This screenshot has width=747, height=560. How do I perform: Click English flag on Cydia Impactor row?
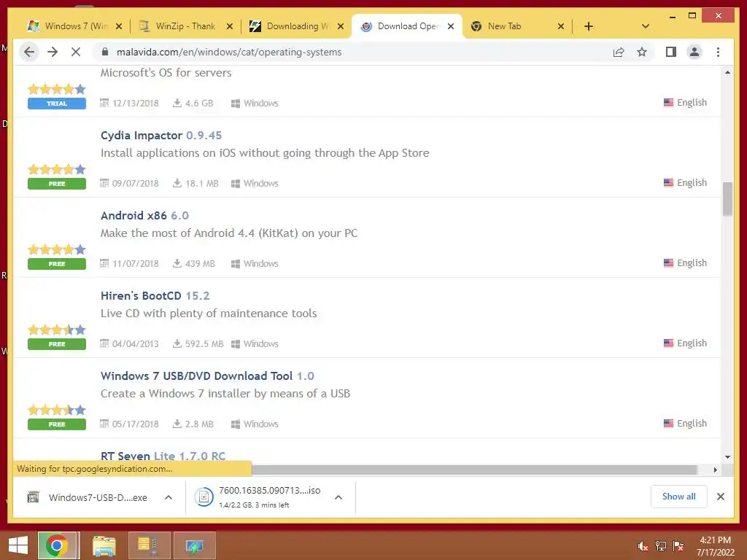pyautogui.click(x=668, y=183)
